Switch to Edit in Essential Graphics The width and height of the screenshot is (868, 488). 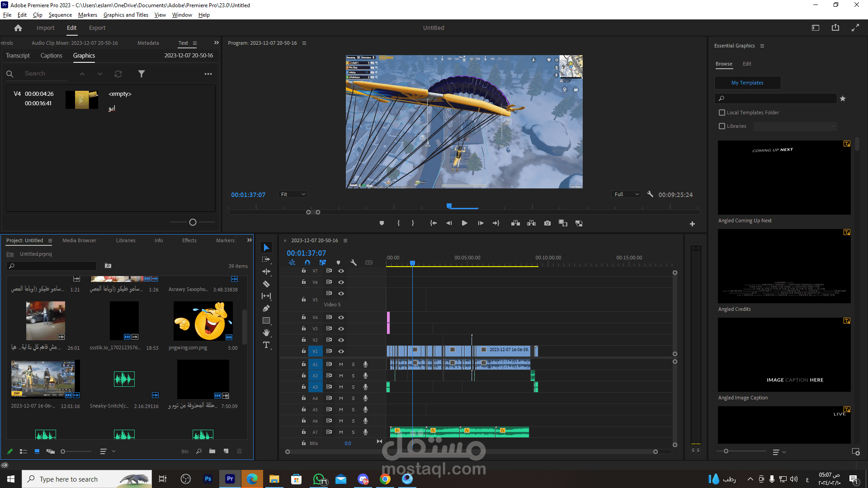pyautogui.click(x=747, y=64)
